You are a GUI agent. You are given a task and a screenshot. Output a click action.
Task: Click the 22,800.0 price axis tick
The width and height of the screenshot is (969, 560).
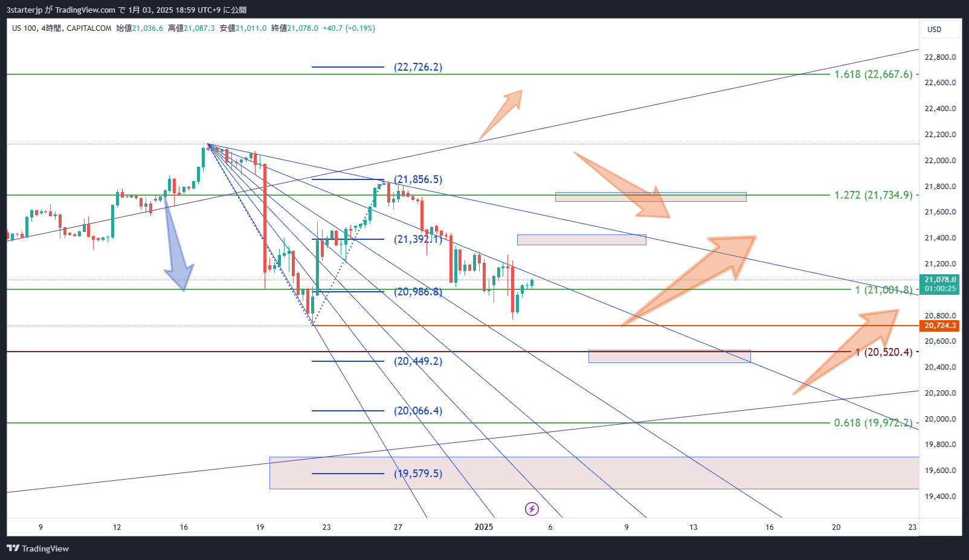point(940,57)
